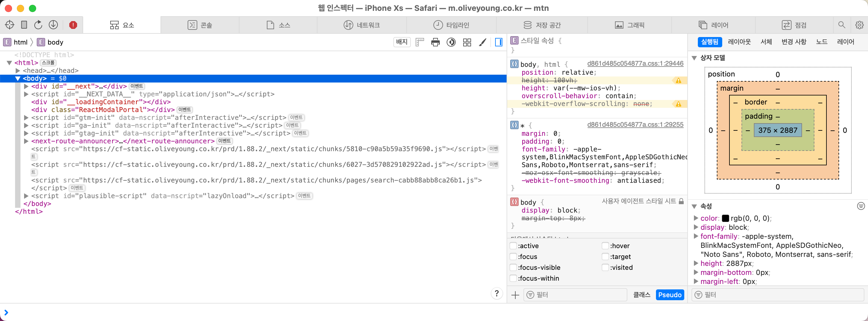Click the styles 필터 input field
The height and width of the screenshot is (321, 868).
[575, 295]
